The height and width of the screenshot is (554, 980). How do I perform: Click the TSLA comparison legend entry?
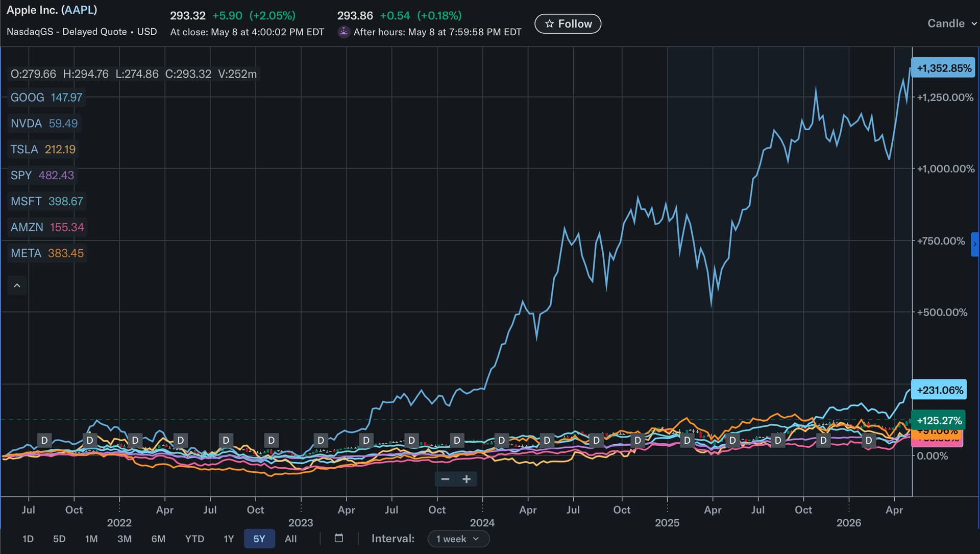click(x=43, y=150)
